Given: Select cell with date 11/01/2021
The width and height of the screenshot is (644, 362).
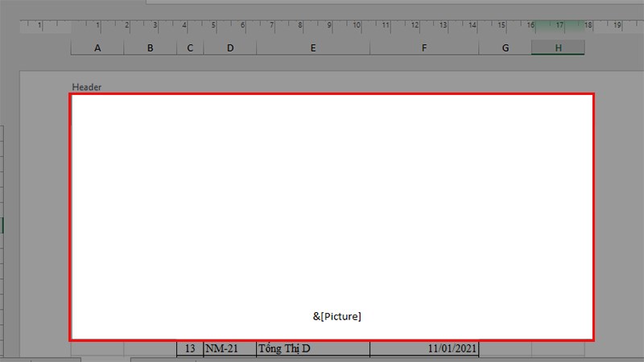Looking at the screenshot, I should point(424,348).
